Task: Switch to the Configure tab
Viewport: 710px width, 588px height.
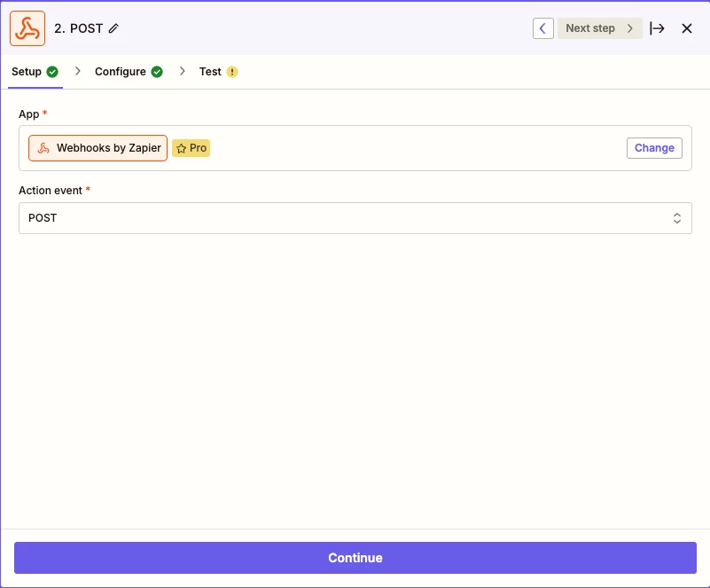Action: 129,72
